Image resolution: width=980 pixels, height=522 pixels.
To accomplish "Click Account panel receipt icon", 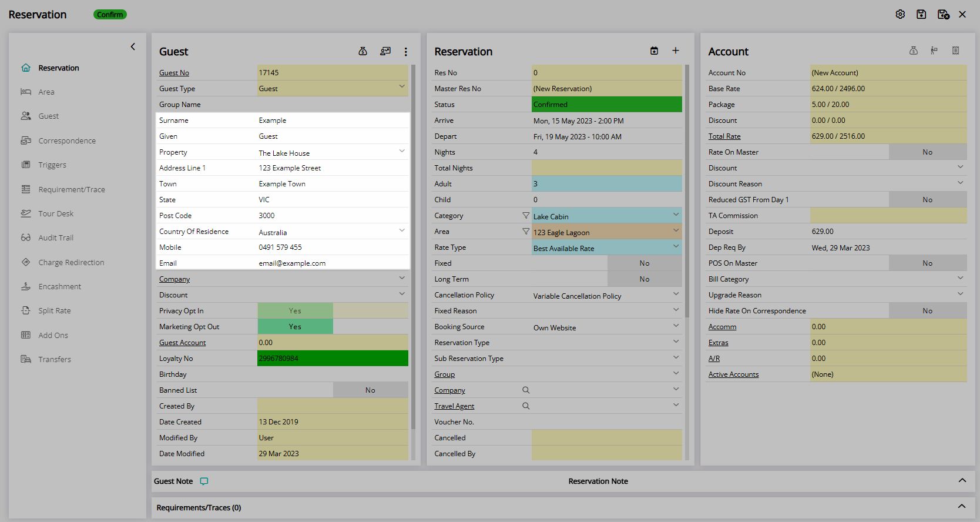I will (x=956, y=51).
